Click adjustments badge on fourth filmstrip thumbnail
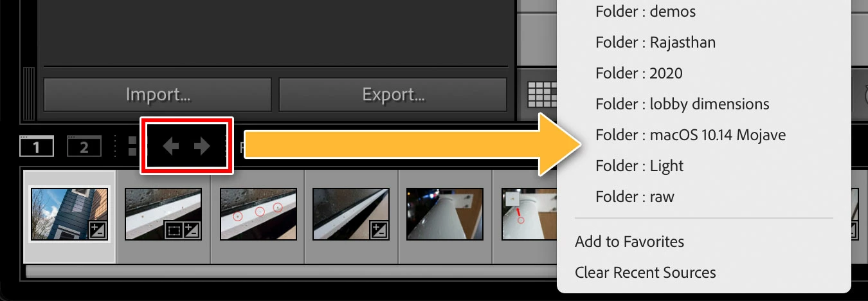This screenshot has height=301, width=868. [x=380, y=230]
